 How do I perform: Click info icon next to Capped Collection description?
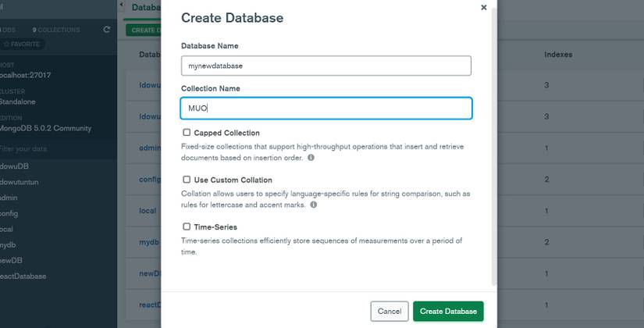(x=311, y=158)
